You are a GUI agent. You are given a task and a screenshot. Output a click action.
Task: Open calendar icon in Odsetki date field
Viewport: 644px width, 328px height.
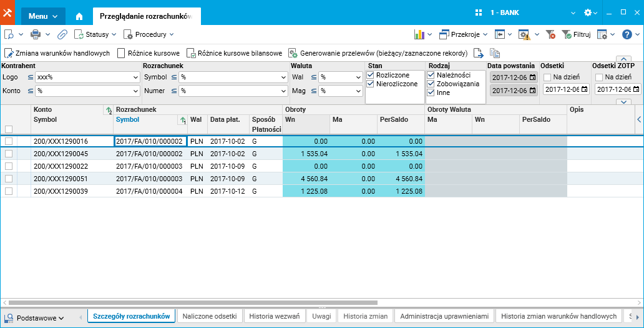pyautogui.click(x=585, y=89)
